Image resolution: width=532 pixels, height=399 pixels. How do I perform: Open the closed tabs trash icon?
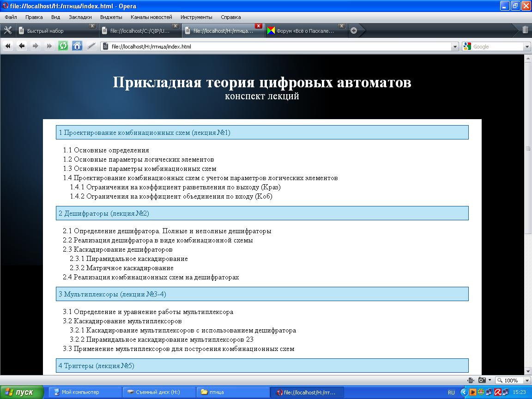click(x=525, y=30)
